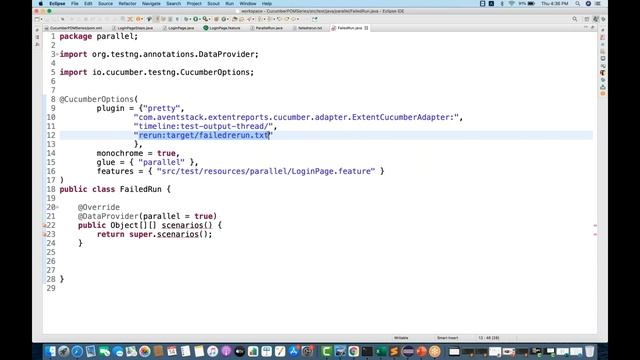Click the lower red overview ruler marker
640x360 pixels.
tap(595, 234)
